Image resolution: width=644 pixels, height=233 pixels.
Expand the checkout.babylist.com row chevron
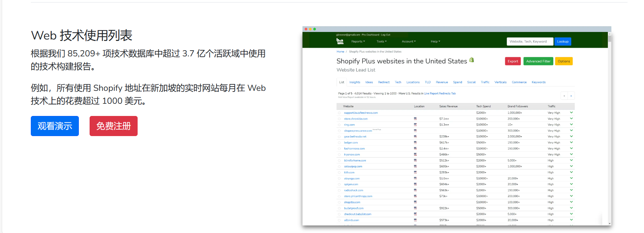tap(571, 214)
